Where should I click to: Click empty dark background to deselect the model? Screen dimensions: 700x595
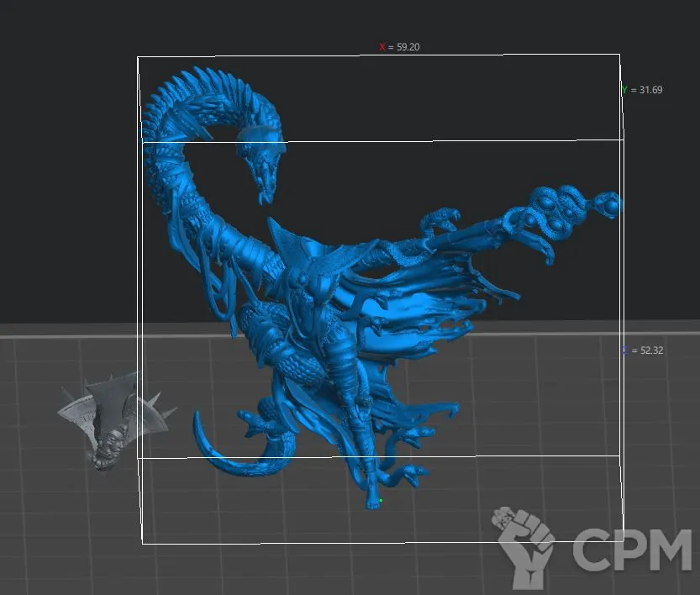[x=67, y=168]
